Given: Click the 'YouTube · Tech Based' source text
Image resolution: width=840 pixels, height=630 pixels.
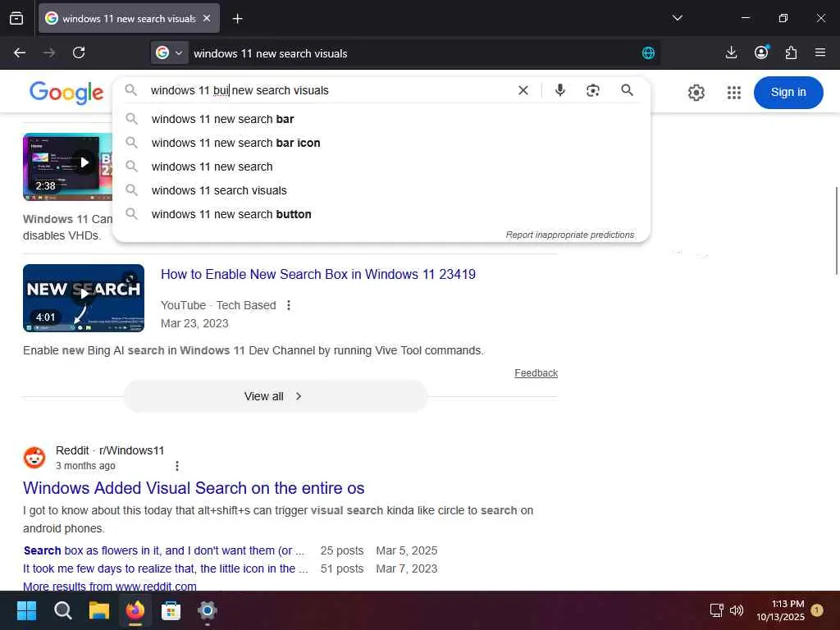Looking at the screenshot, I should [218, 305].
